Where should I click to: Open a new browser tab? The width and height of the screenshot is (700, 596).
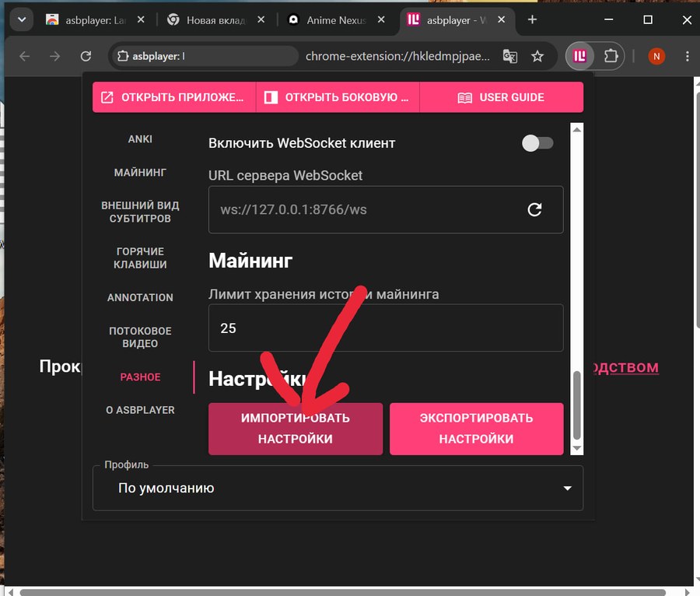click(x=532, y=19)
